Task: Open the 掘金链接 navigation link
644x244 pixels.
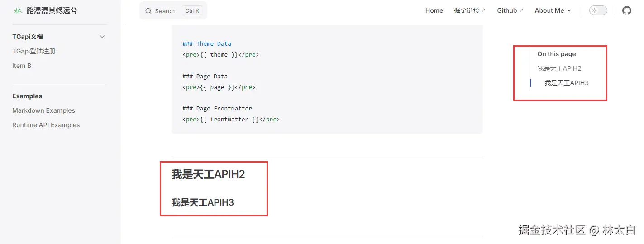Action: (x=467, y=10)
